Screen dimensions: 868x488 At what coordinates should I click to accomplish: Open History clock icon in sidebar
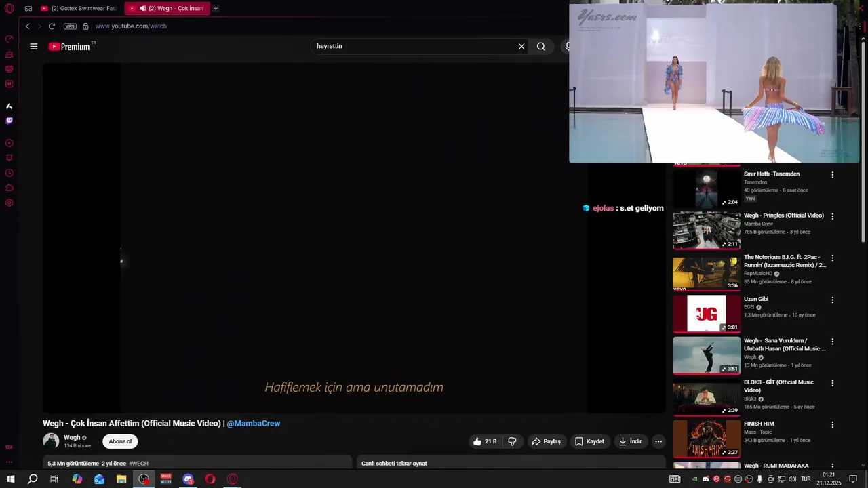pos(9,173)
